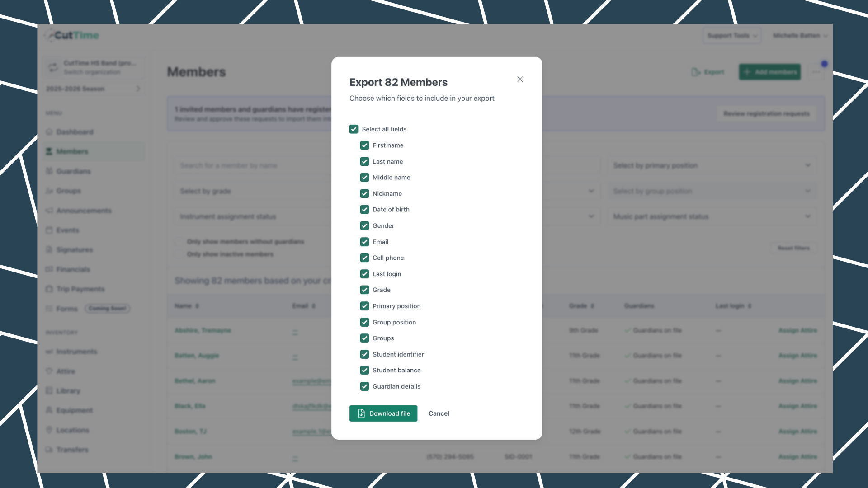Uncheck the Guardian details field
Image resolution: width=868 pixels, height=488 pixels.
pos(365,386)
